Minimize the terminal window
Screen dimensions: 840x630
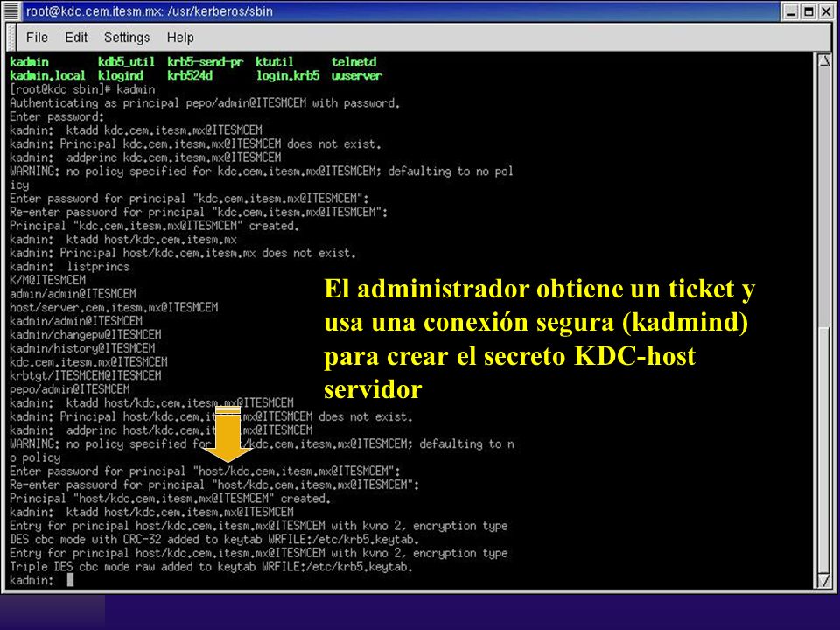tap(790, 11)
